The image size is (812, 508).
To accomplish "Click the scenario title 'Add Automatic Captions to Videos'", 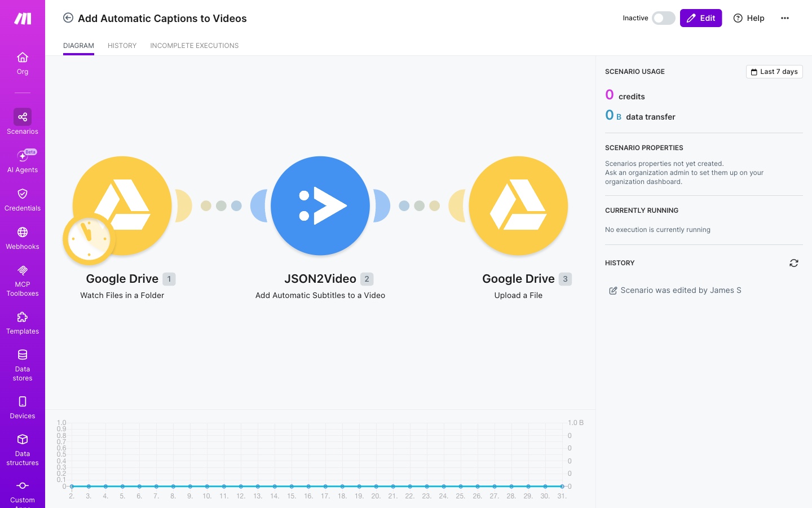I will click(x=162, y=19).
